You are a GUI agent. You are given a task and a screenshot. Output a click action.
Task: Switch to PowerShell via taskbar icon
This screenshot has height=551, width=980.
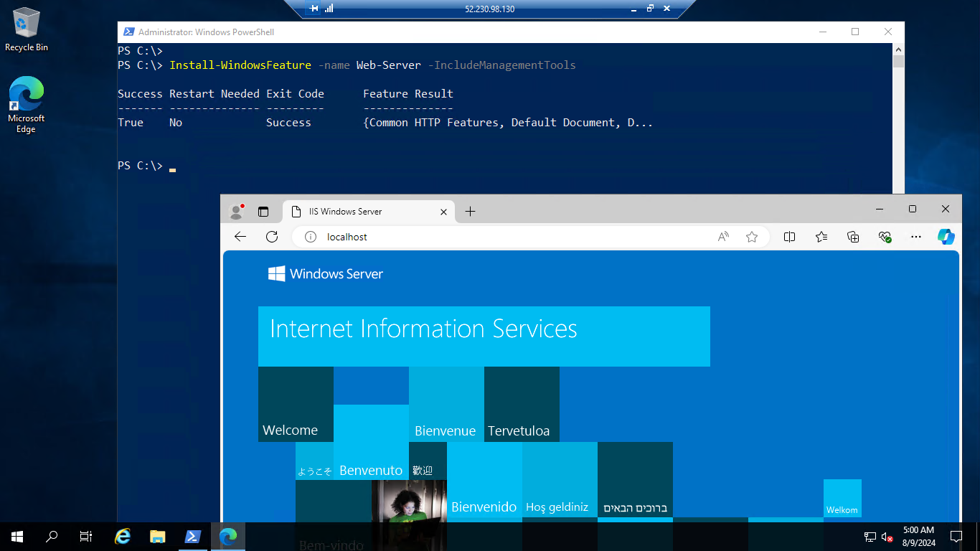click(x=193, y=536)
